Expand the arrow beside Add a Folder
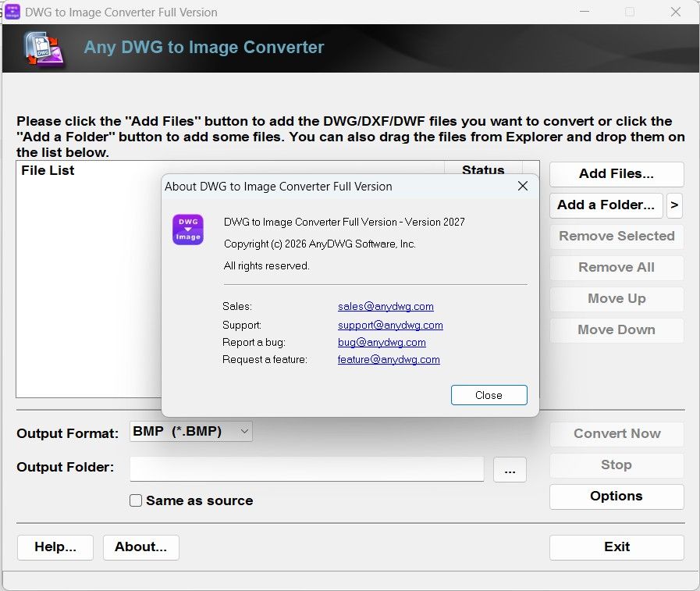The width and height of the screenshot is (700, 591). coord(673,205)
